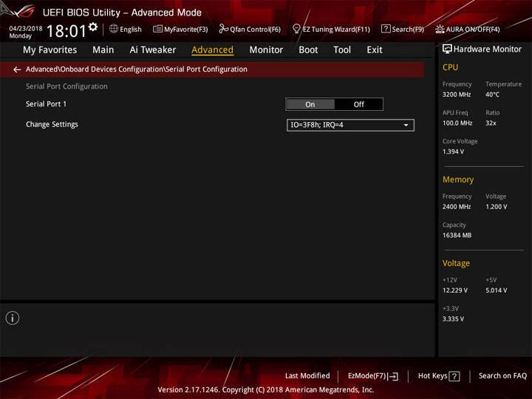Click the 12.229 V value
The image size is (532, 399).
455,290
